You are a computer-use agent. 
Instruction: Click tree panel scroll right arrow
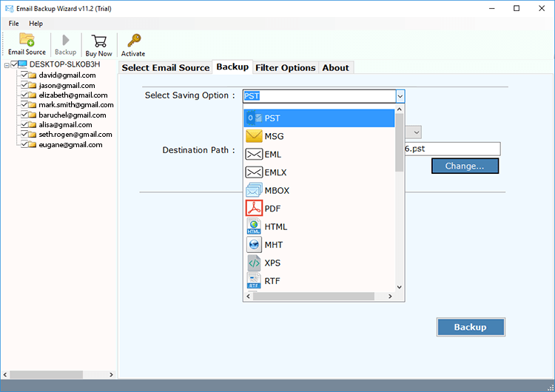click(111, 374)
